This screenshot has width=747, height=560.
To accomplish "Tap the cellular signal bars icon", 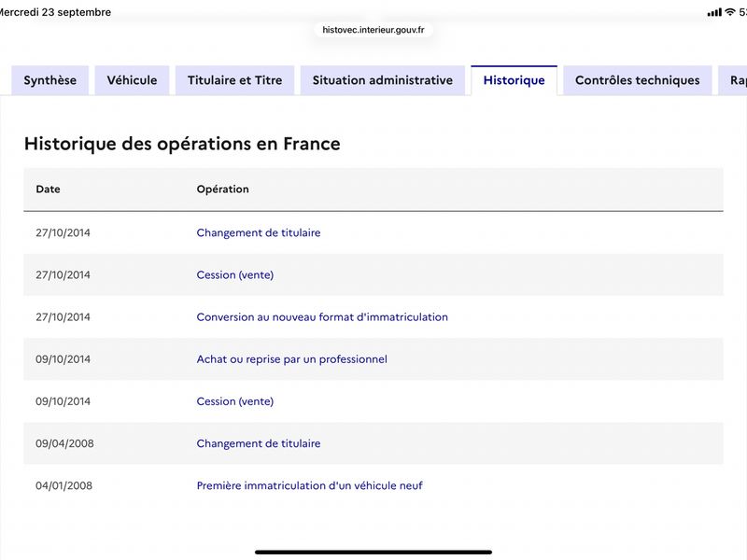I will click(714, 12).
